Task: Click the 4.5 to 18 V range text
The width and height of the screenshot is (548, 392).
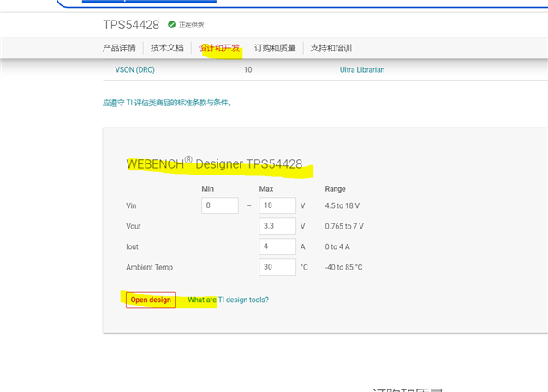Action: 342,205
